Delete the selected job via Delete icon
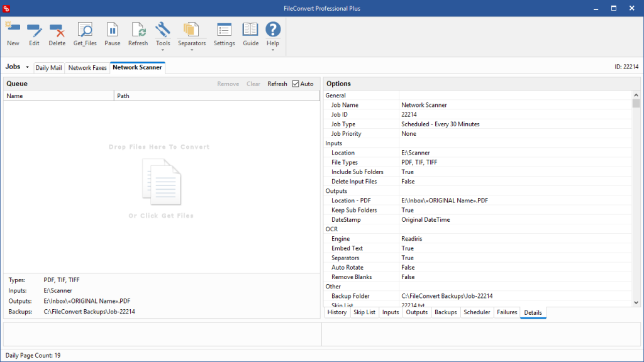 point(57,30)
